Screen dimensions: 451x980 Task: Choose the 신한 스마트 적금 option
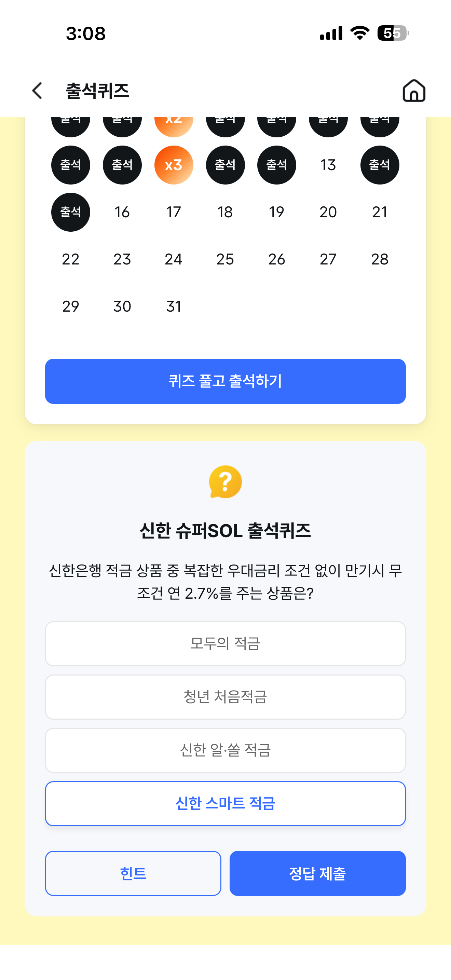point(225,803)
